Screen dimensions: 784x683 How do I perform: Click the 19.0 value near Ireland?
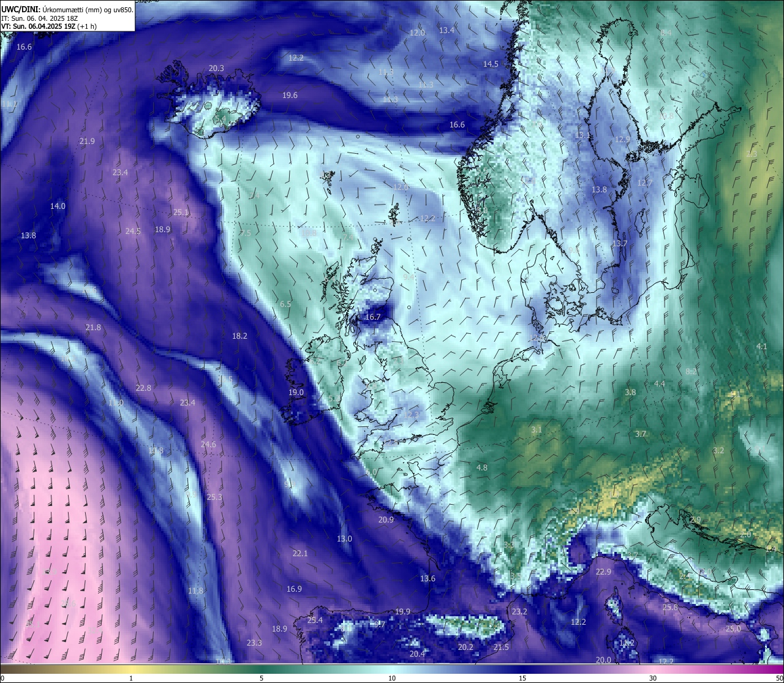(296, 393)
